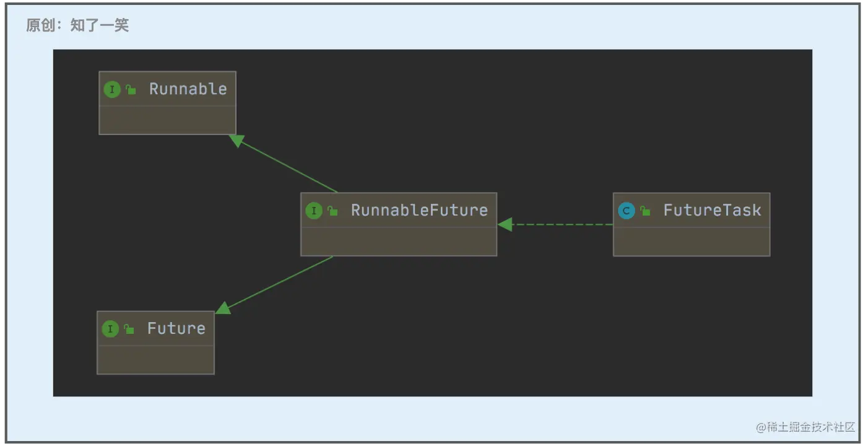This screenshot has width=868, height=446.
Task: Select the FutureTask node label
Action: click(712, 211)
